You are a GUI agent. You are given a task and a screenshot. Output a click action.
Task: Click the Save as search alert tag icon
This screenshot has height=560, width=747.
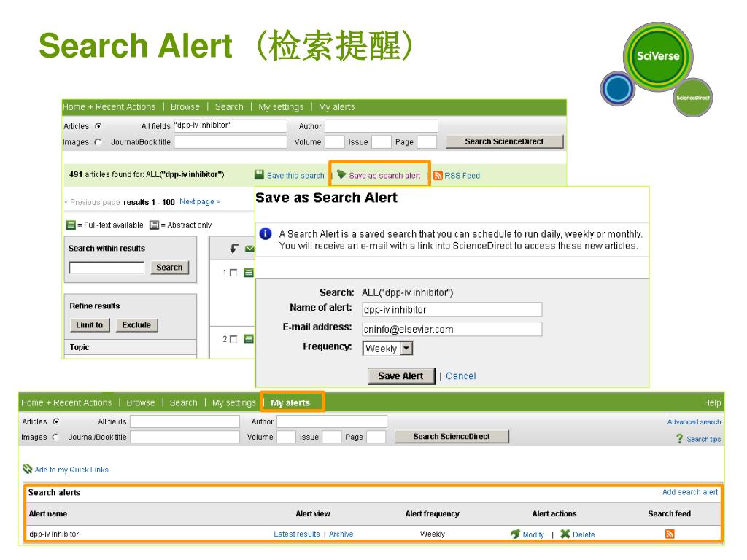(341, 174)
